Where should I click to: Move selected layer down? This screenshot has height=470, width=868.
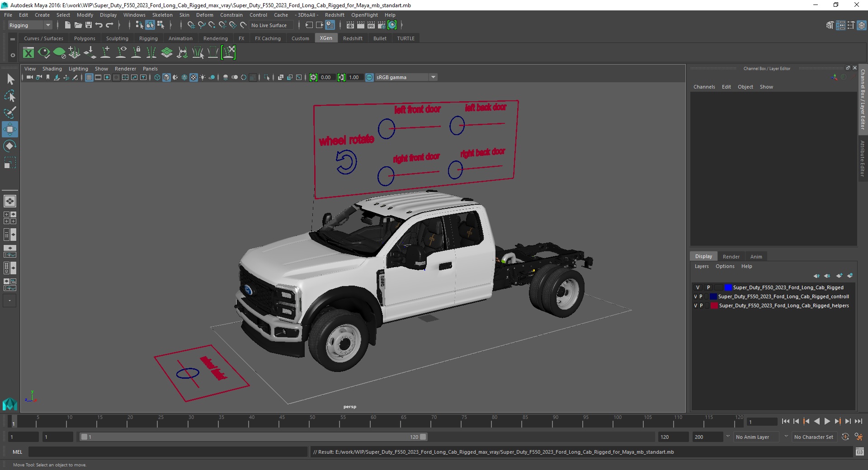coord(827,276)
